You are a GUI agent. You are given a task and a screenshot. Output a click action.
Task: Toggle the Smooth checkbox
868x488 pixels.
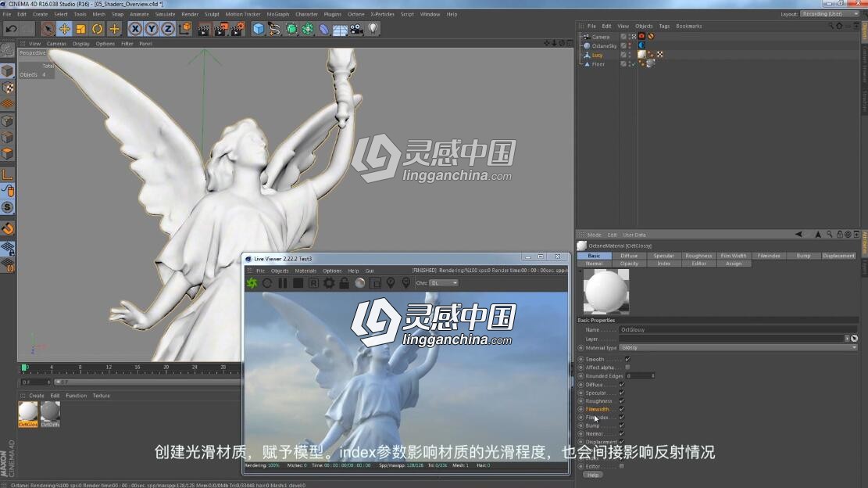click(x=627, y=359)
